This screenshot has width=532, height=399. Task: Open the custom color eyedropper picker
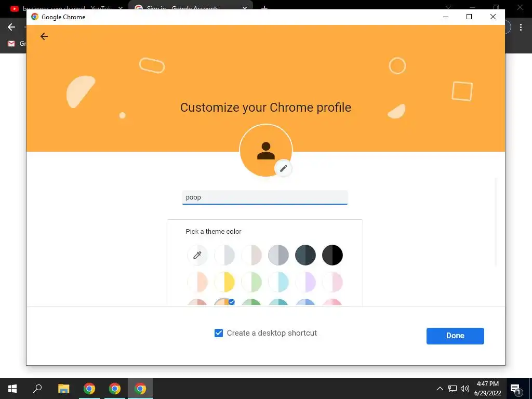[x=197, y=255]
